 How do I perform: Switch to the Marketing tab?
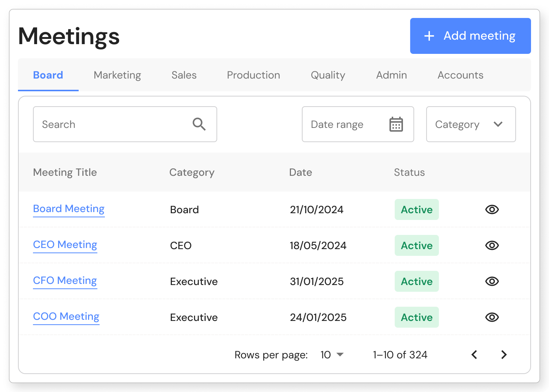point(117,75)
